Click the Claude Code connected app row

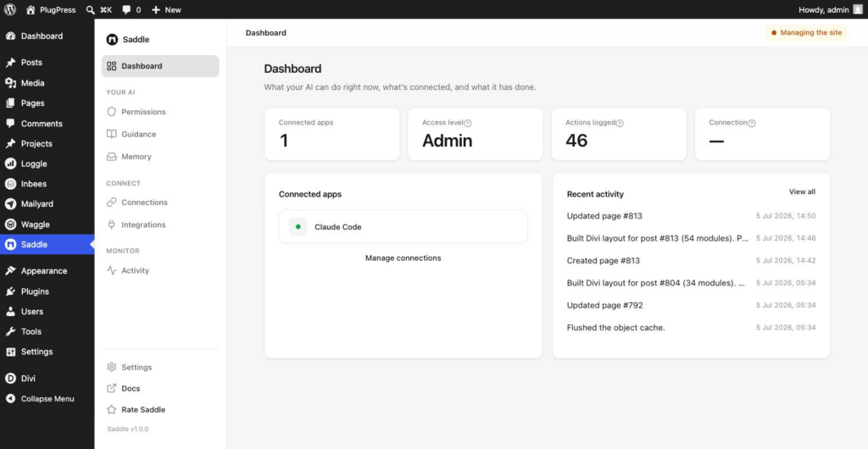point(403,227)
